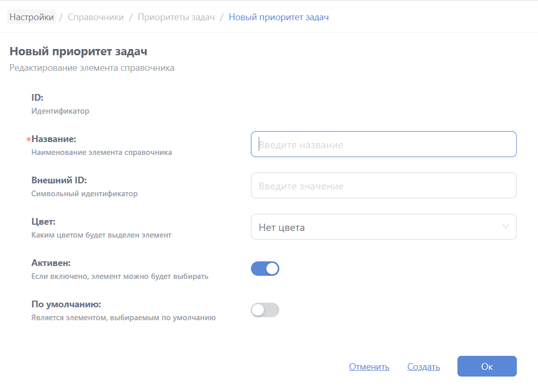Click into the 'Введите значение' external ID field
This screenshot has height=392, width=538.
click(383, 185)
